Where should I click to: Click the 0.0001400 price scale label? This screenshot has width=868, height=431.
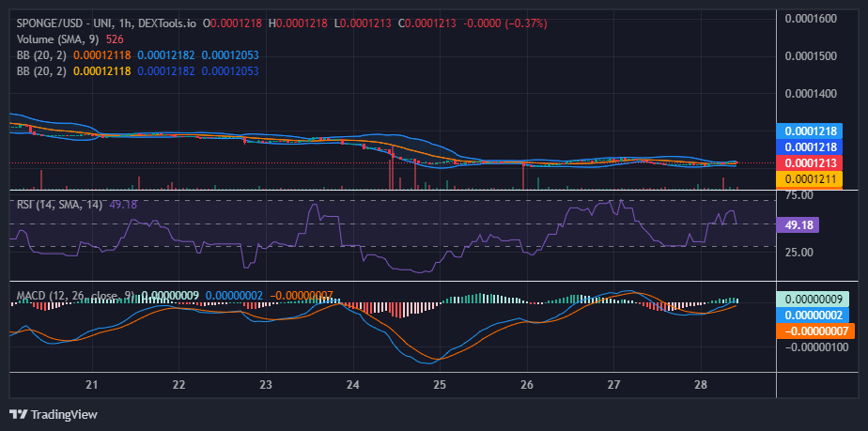coord(811,93)
